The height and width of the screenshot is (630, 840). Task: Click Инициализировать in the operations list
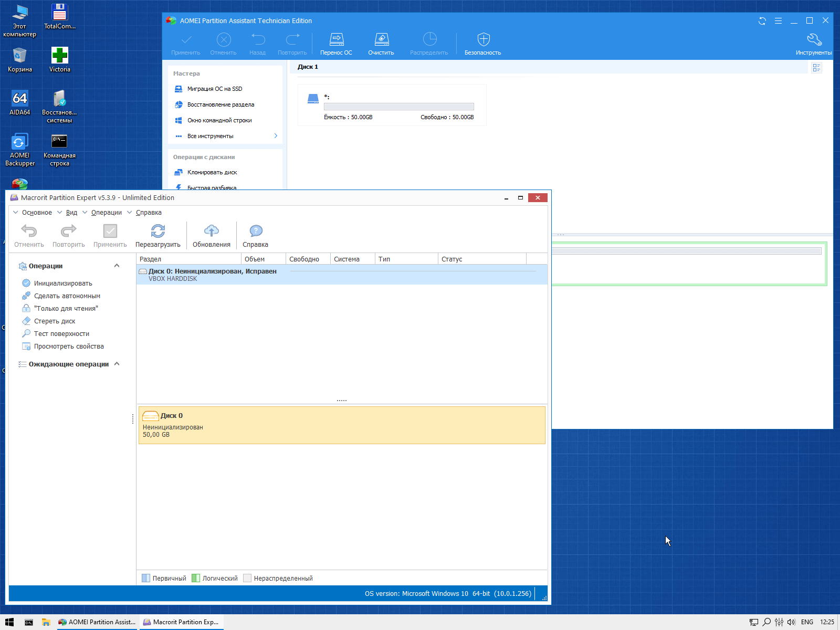(x=63, y=283)
